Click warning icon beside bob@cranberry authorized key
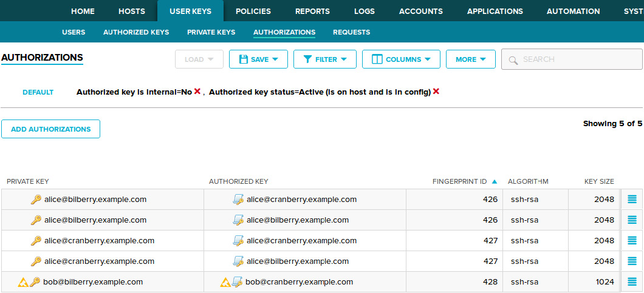 point(225,282)
